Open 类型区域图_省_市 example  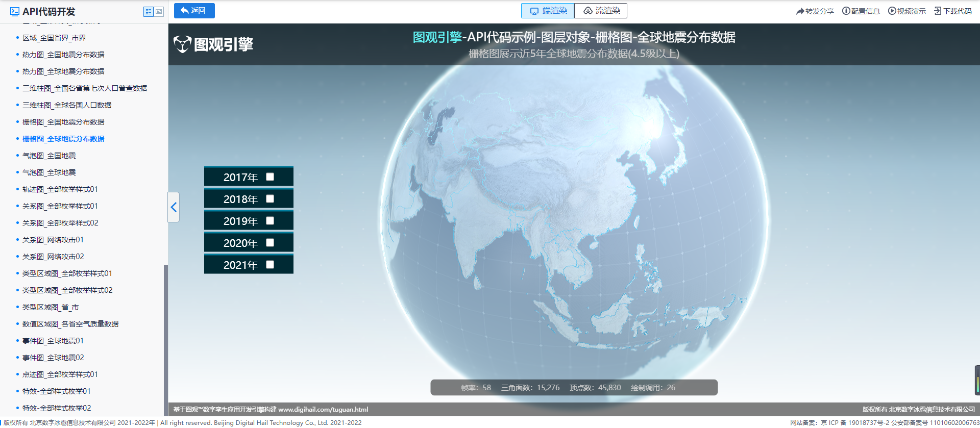(x=51, y=307)
